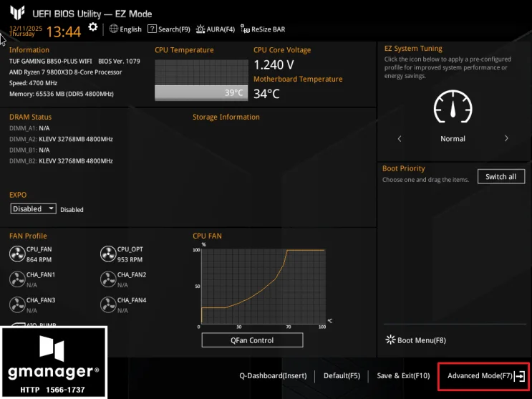532x399 pixels.
Task: Open Search (F9)
Action: 169,29
